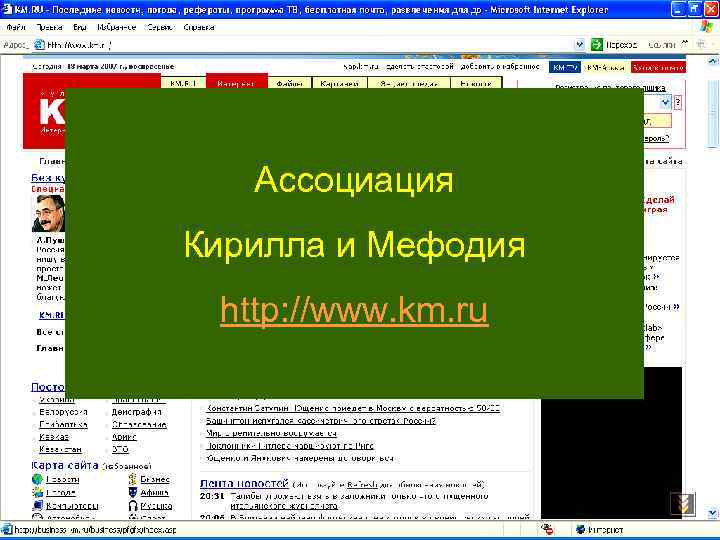Open the Прибалтика section link
The height and width of the screenshot is (540, 720).
point(63,425)
